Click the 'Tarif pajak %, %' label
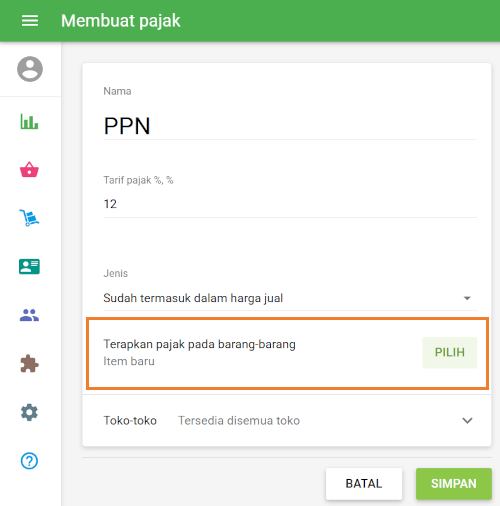 [138, 180]
